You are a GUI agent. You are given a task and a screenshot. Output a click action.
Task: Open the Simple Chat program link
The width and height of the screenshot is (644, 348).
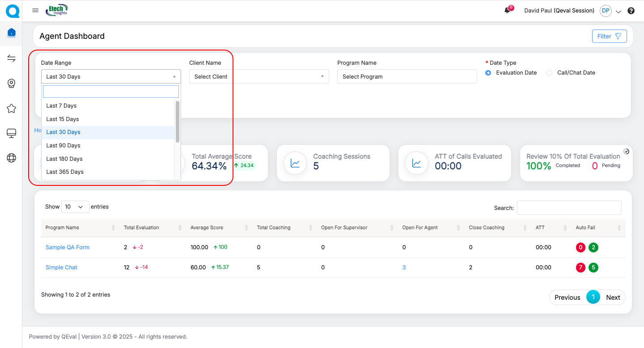[61, 268]
